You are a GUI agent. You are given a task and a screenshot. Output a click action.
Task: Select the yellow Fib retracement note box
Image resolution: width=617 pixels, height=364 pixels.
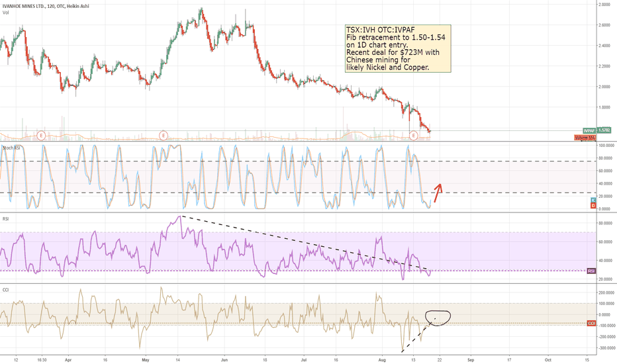(398, 49)
